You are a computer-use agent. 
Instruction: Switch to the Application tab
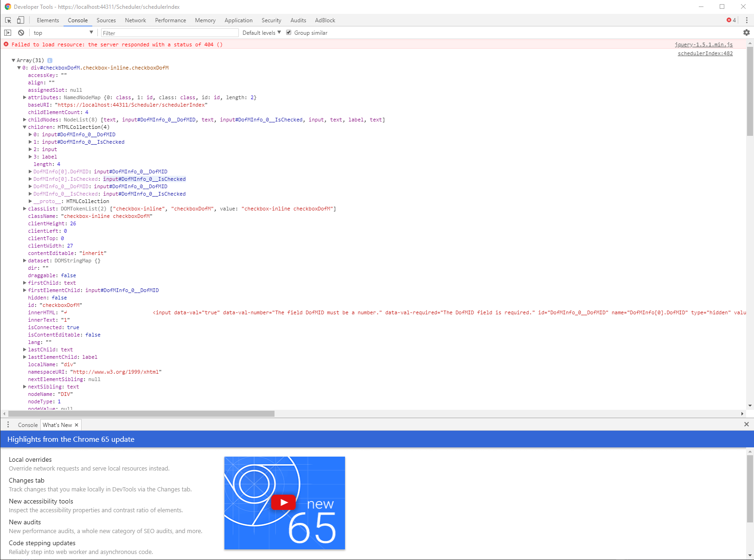238,20
